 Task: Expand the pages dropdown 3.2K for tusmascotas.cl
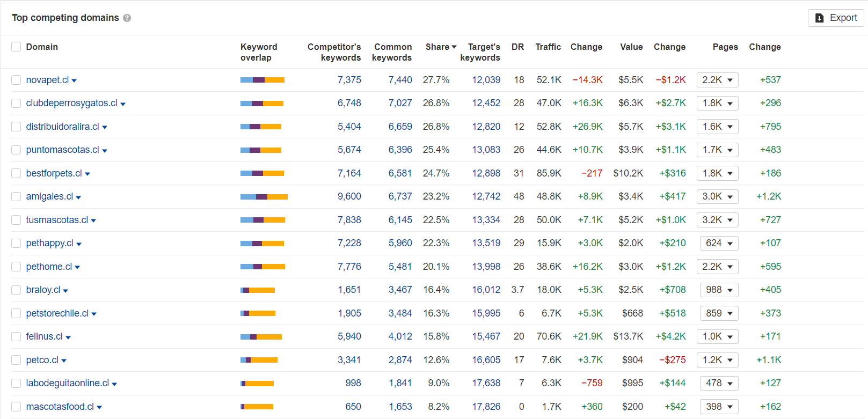717,220
